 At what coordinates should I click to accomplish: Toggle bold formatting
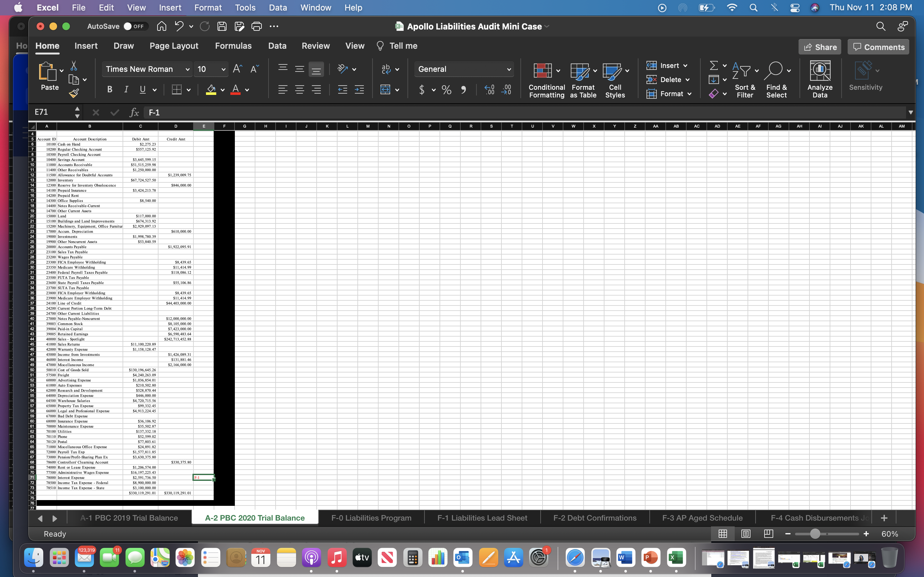click(110, 90)
